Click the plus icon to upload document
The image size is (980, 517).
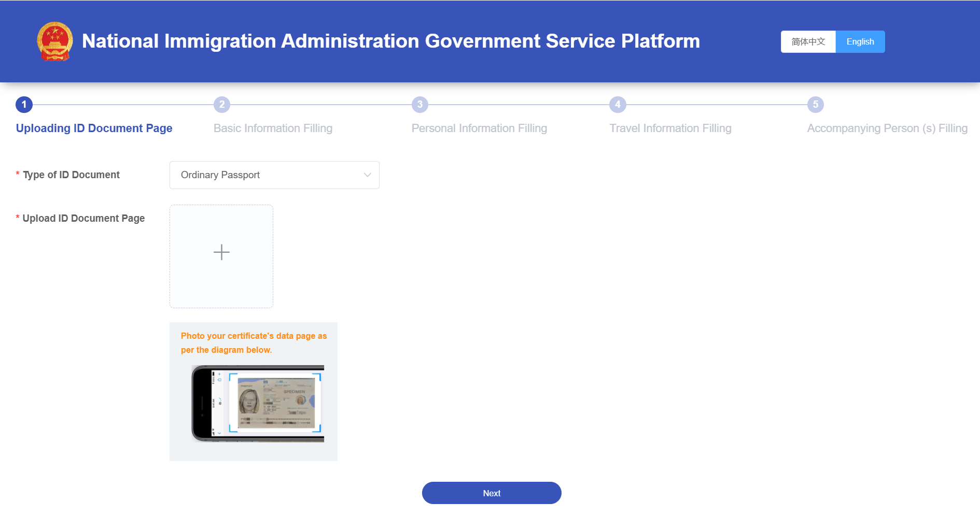click(221, 252)
